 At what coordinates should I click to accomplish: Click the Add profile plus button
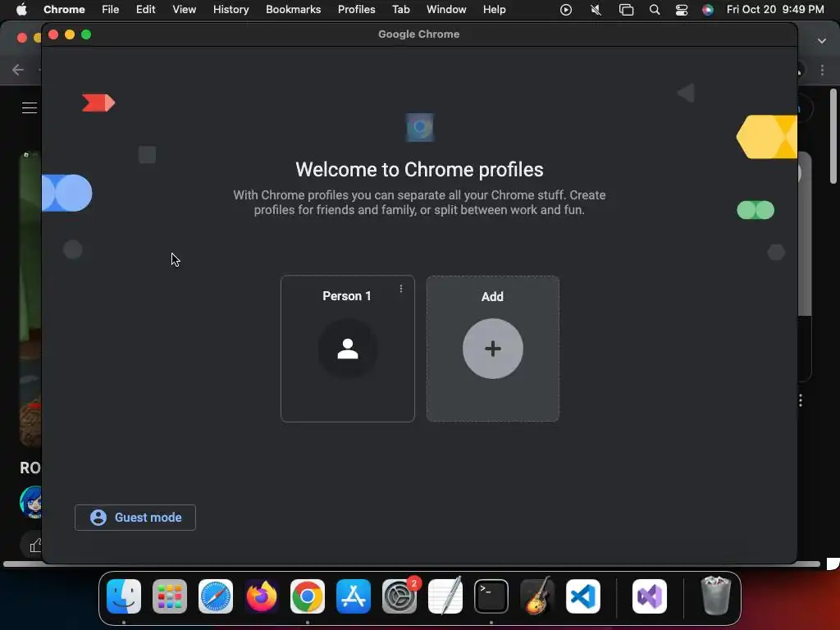492,349
